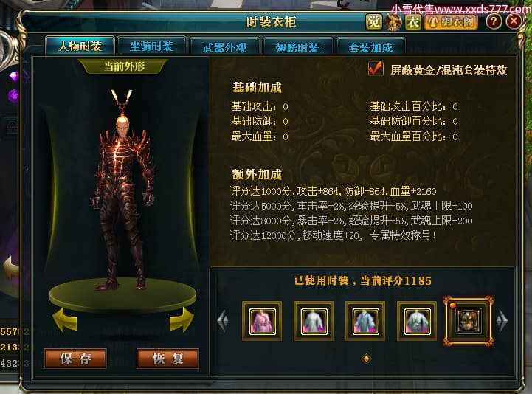The image size is (532, 394).
Task: Rotate character right with yellow arrow
Action: point(182,319)
